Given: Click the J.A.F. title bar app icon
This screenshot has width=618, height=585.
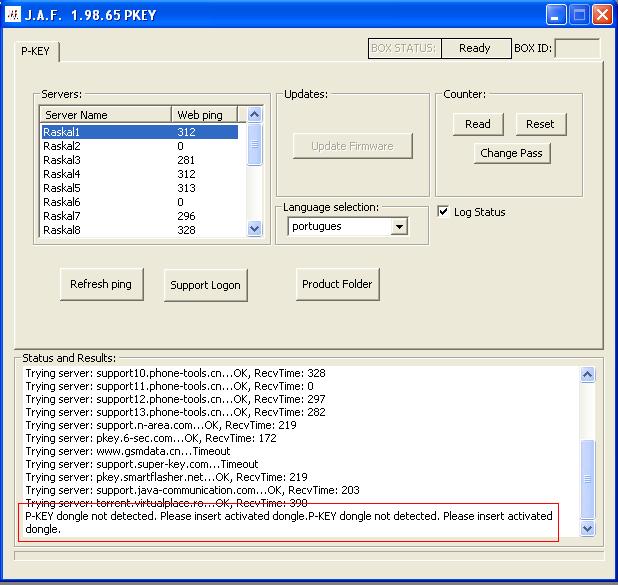Looking at the screenshot, I should pyautogui.click(x=13, y=15).
